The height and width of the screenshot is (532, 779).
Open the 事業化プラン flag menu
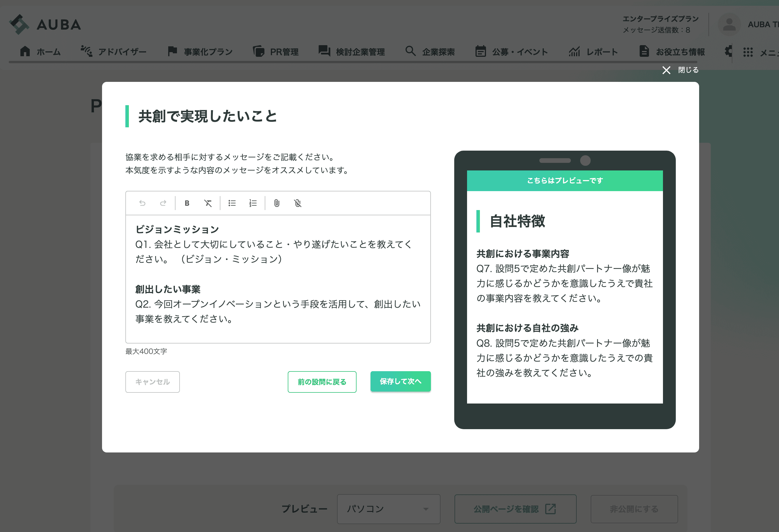tap(200, 52)
